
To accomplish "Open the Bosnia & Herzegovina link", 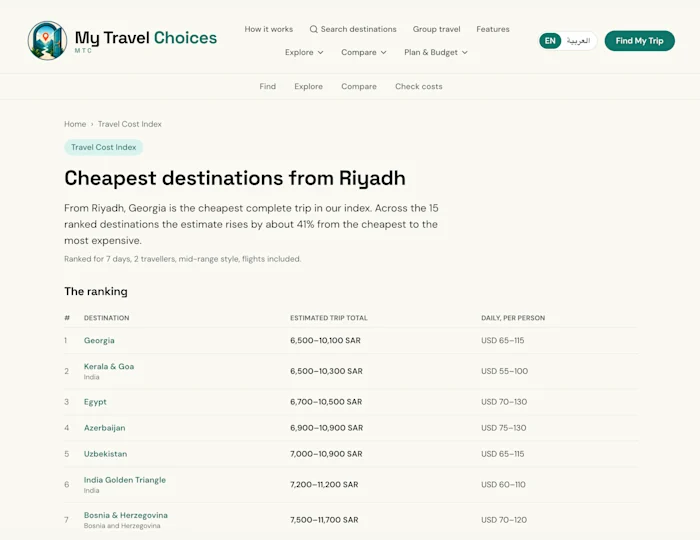I will (125, 515).
